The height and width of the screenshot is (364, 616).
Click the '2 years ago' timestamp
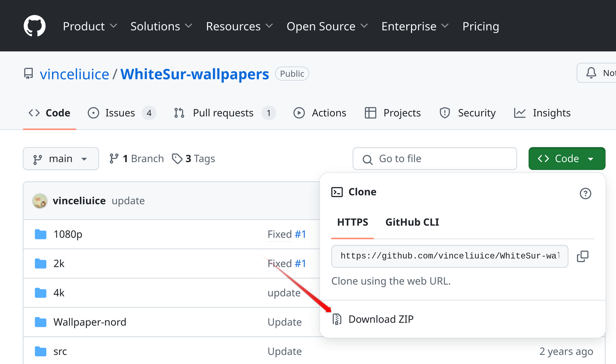pyautogui.click(x=566, y=351)
